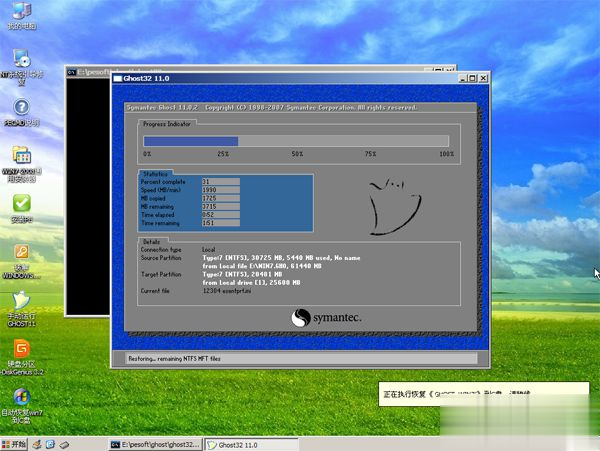Open the green checkmark installer icon
600x451 pixels.
[x=21, y=205]
